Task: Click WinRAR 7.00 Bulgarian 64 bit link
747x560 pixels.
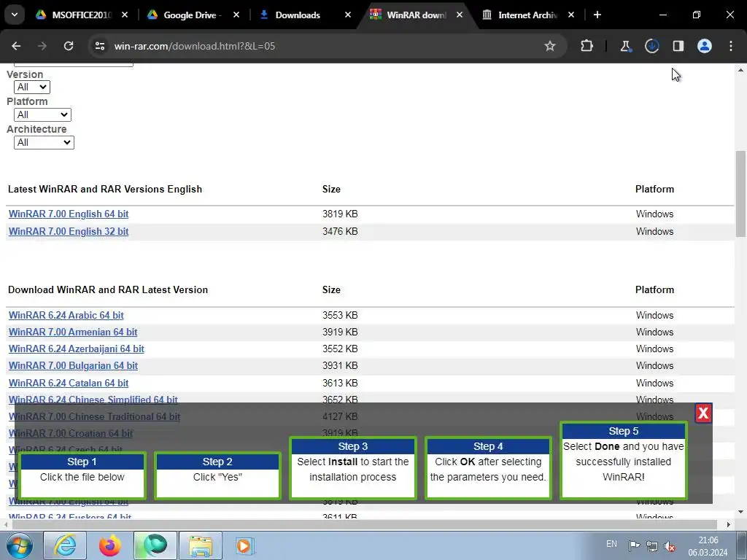Action: (x=73, y=366)
